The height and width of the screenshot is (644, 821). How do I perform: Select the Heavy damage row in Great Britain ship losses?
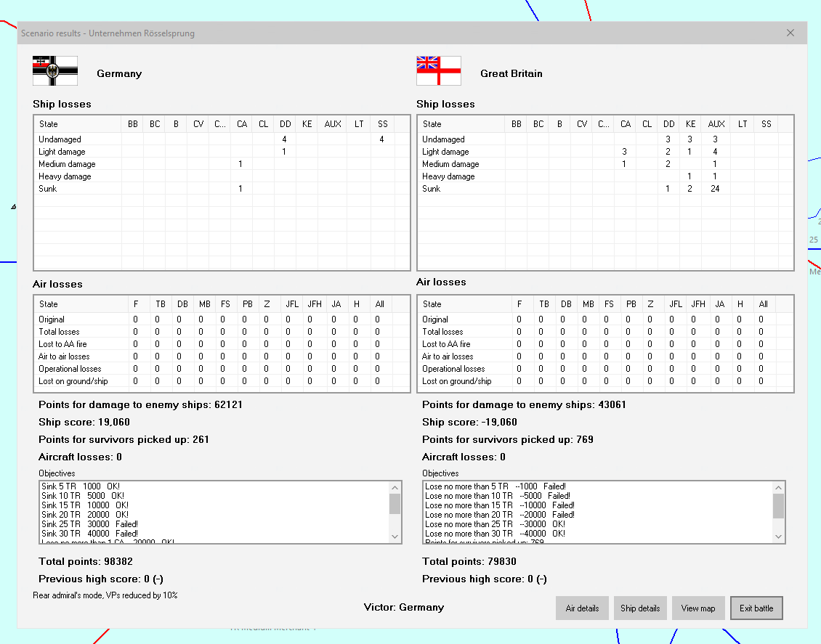click(x=605, y=176)
